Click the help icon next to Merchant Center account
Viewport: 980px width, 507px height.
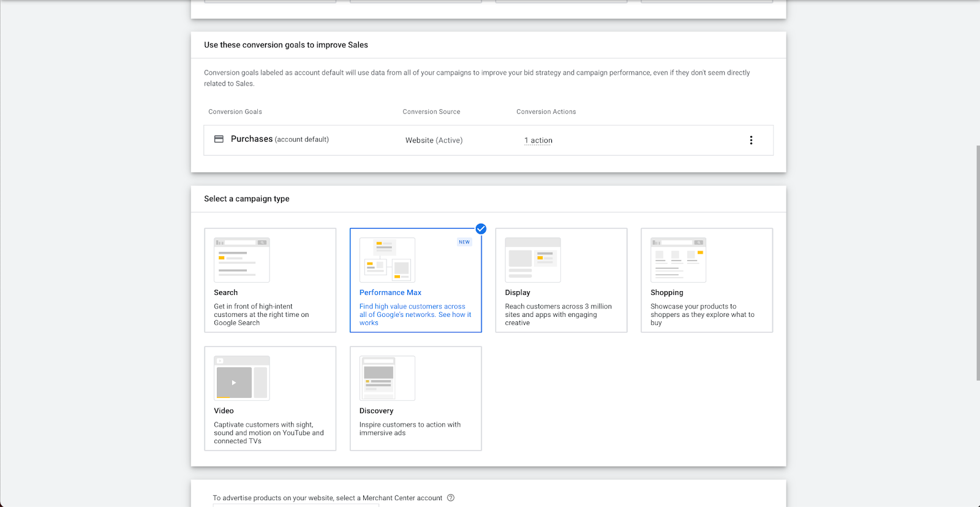coord(451,498)
